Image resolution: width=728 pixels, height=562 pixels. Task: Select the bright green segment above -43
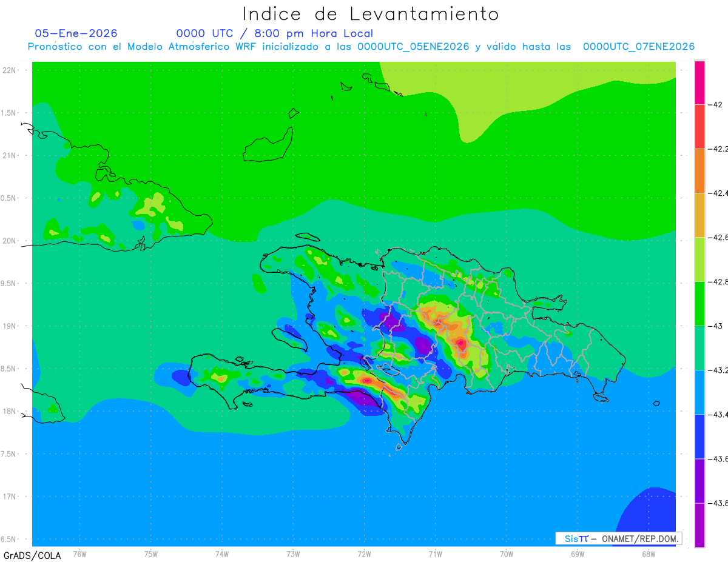(x=699, y=303)
